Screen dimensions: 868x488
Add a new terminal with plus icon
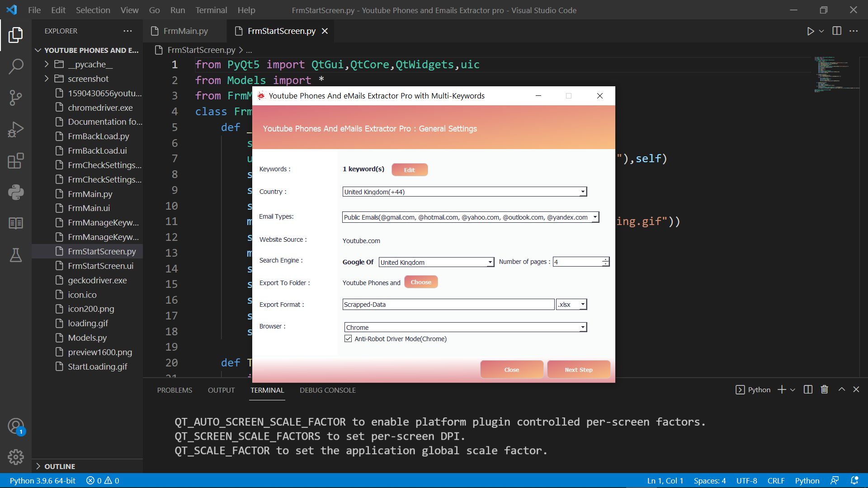pos(782,389)
